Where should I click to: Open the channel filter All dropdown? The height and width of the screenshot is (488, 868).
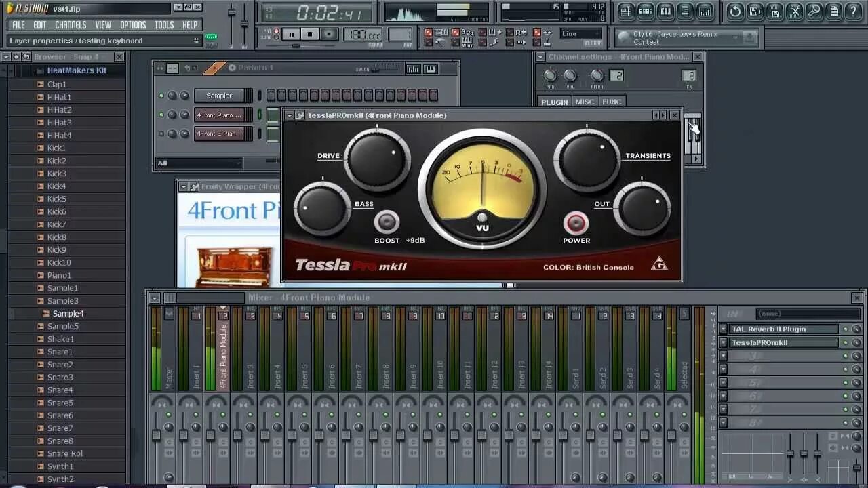tap(199, 163)
